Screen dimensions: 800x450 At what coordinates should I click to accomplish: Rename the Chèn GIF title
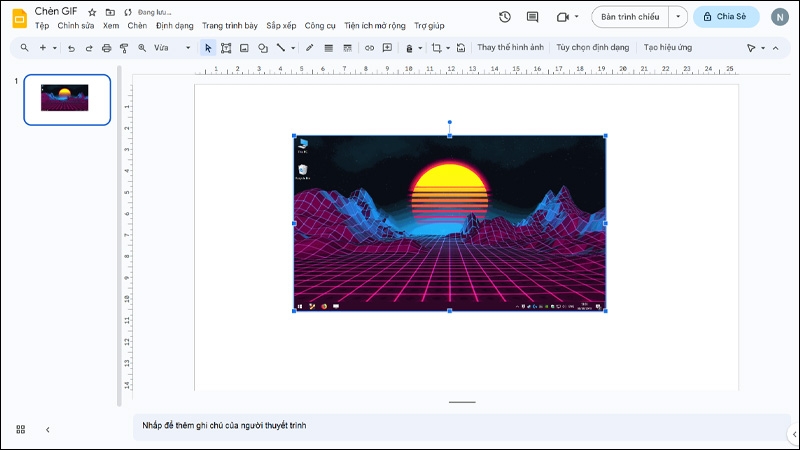click(56, 11)
